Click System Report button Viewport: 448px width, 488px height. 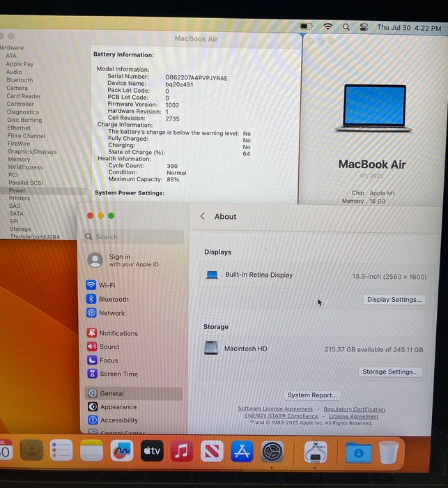coord(312,395)
